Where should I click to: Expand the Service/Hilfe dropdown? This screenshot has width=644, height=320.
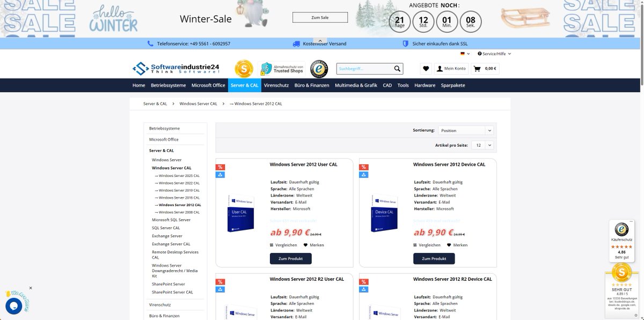point(495,54)
